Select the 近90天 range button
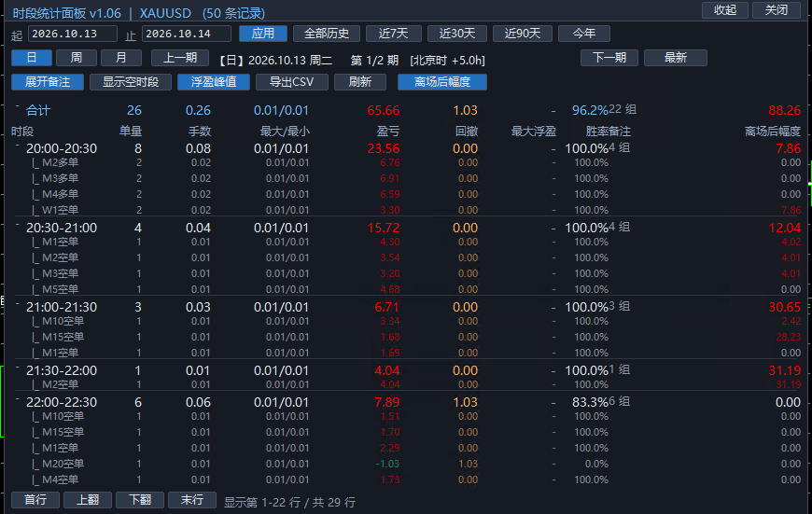 (523, 34)
